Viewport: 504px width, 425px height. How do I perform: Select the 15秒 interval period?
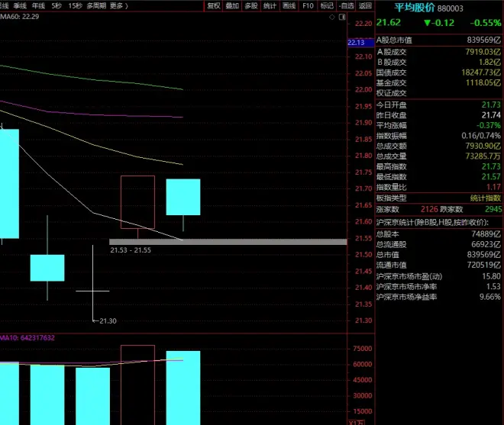click(x=75, y=5)
